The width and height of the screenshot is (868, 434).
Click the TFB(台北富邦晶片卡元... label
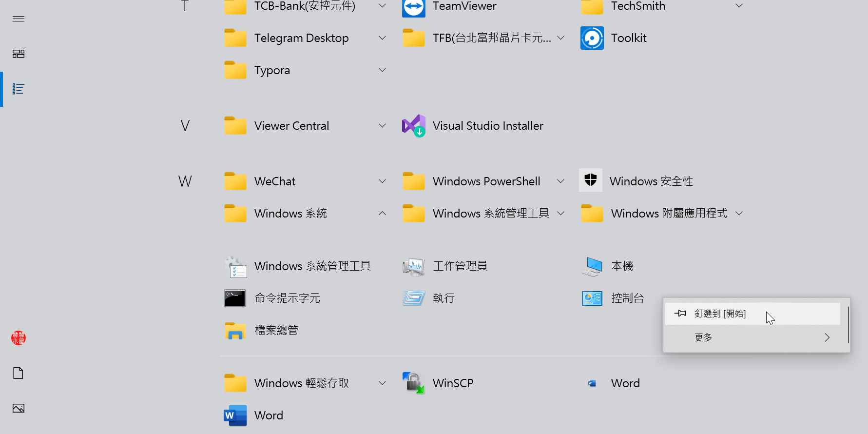(x=492, y=38)
